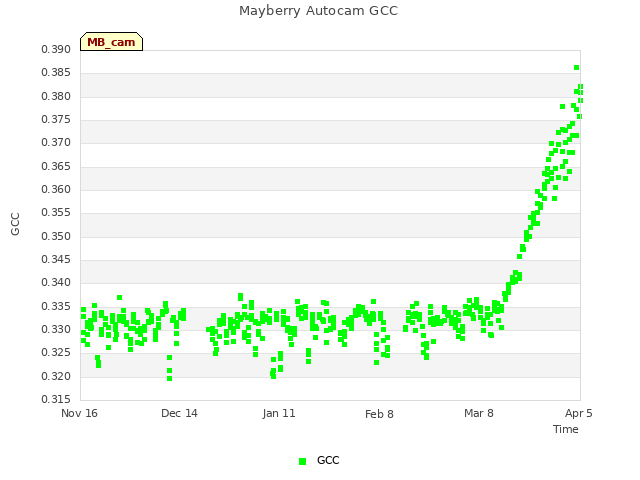The width and height of the screenshot is (640, 480).
Task: Click the 0.345 y-axis value
Action: 56,260
